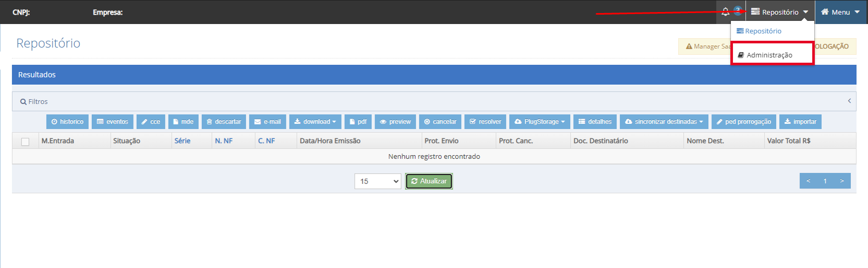Toggle the select-all checkbox in table header
This screenshot has height=268, width=868.
click(x=25, y=142)
